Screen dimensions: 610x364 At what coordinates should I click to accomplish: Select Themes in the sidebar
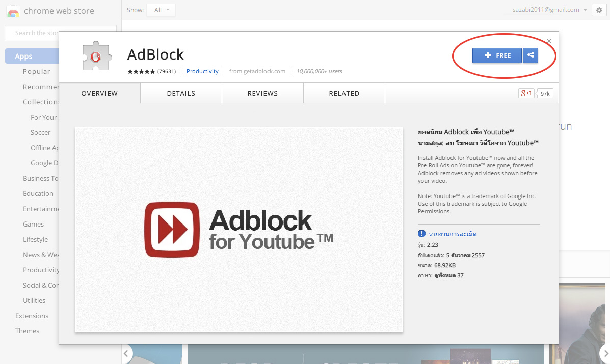point(27,331)
